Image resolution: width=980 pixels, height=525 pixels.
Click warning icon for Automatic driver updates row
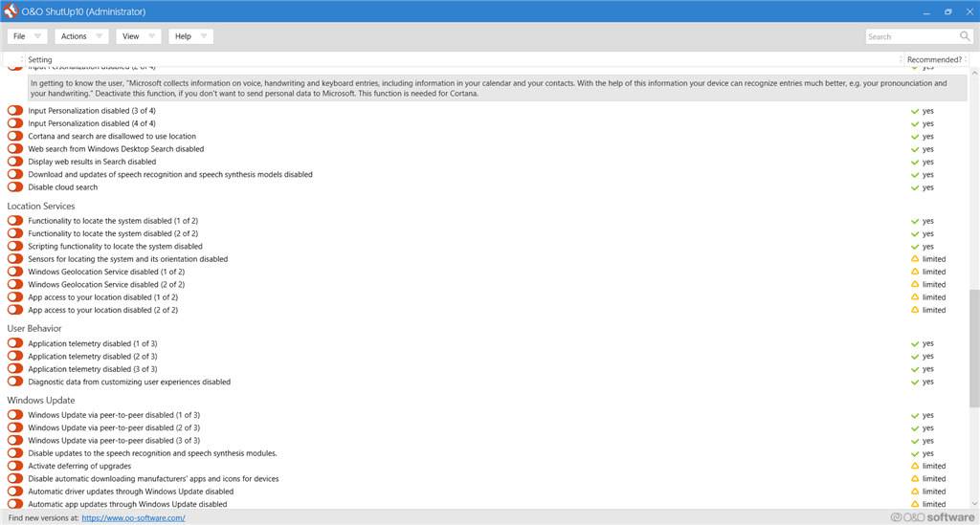pos(915,492)
